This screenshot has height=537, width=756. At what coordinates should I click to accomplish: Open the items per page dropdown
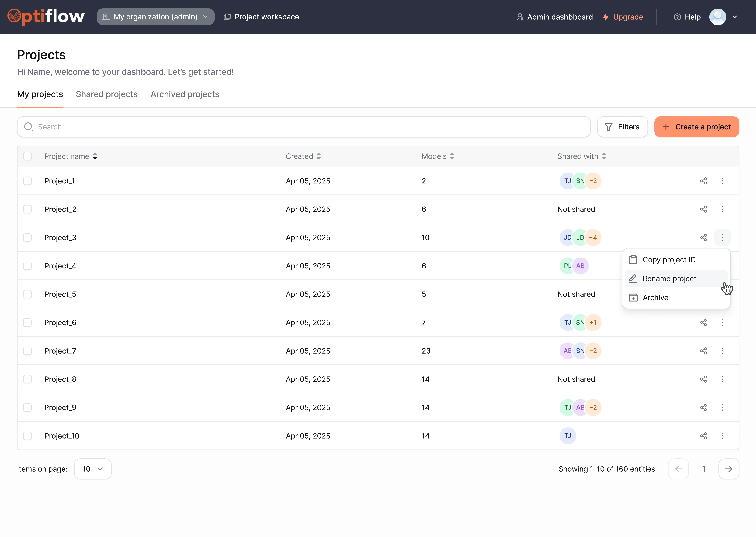tap(93, 469)
